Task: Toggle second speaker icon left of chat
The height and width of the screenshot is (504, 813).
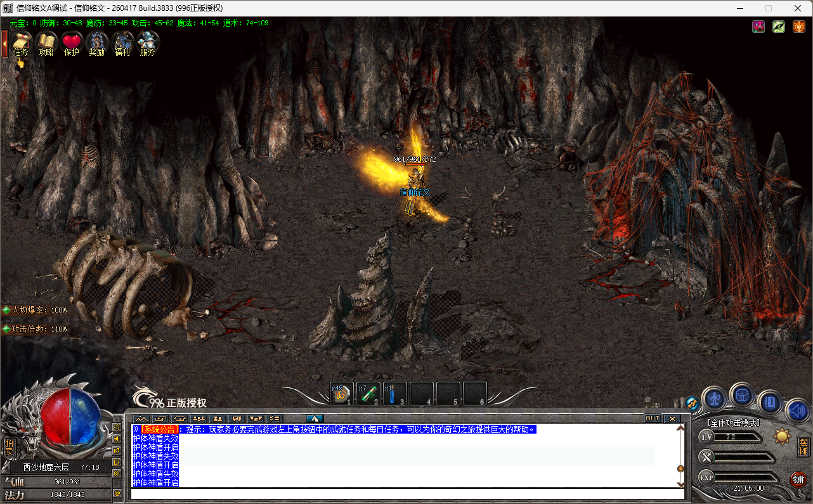Action: point(117,439)
